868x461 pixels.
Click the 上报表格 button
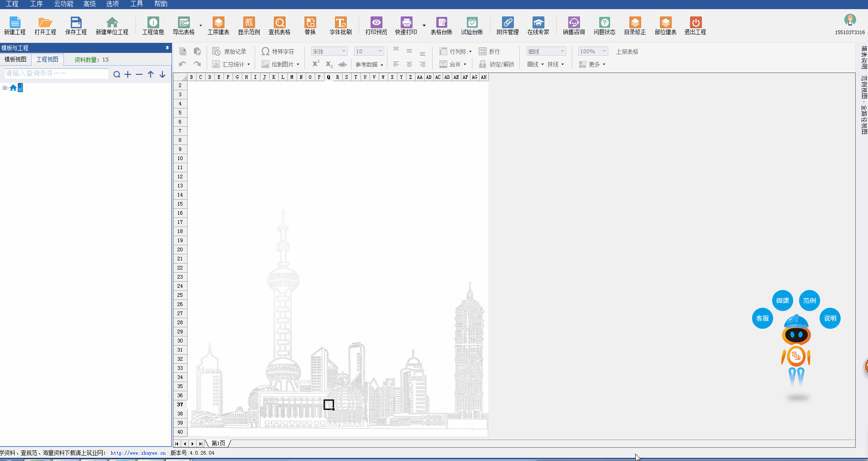(627, 52)
